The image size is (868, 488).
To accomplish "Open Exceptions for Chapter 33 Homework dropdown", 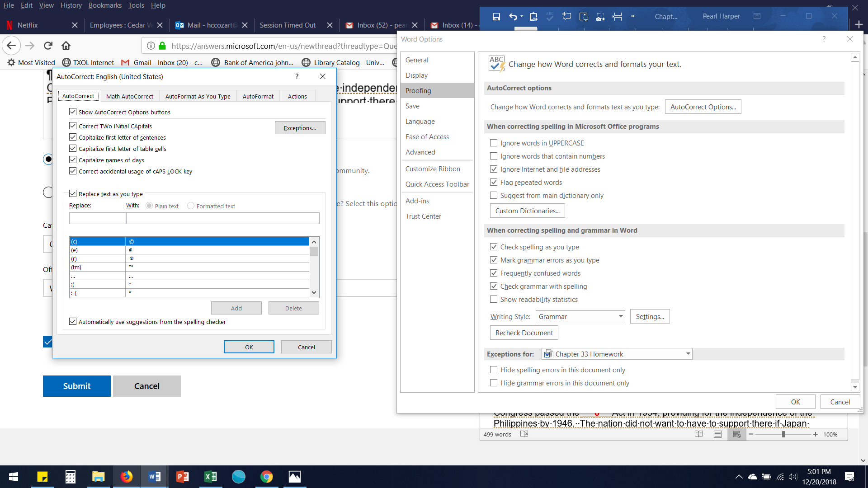I will [617, 354].
